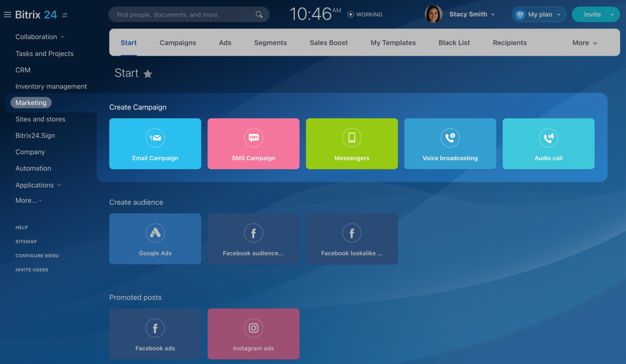
Task: Open the Invite button dropdown arrow
Action: click(x=612, y=15)
